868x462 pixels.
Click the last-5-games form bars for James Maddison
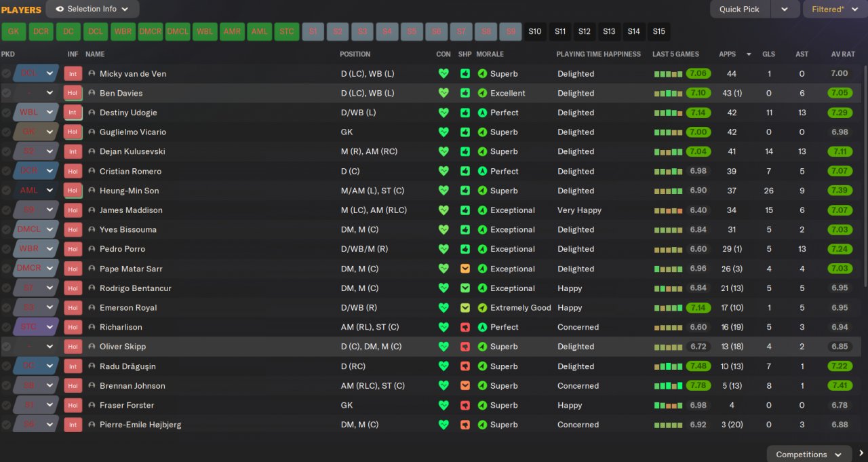(x=668, y=210)
